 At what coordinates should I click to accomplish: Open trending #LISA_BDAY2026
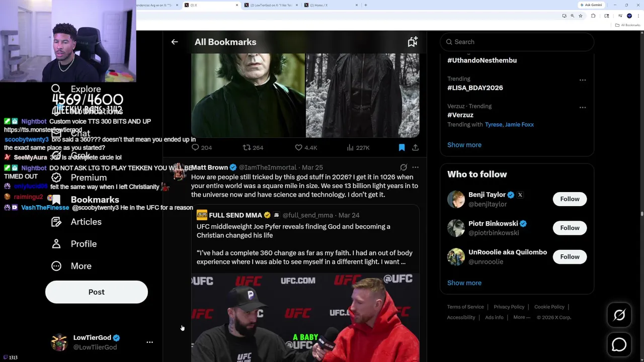(475, 87)
